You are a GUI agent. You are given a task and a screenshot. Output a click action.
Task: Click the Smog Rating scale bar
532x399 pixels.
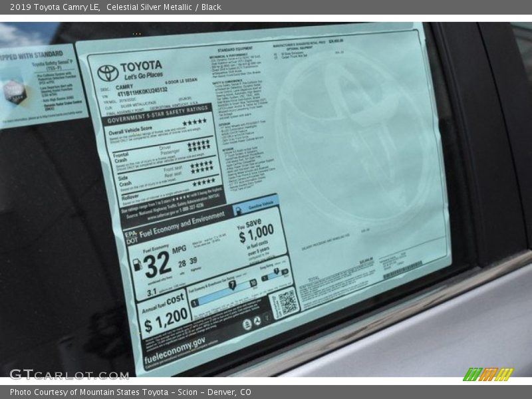click(275, 275)
